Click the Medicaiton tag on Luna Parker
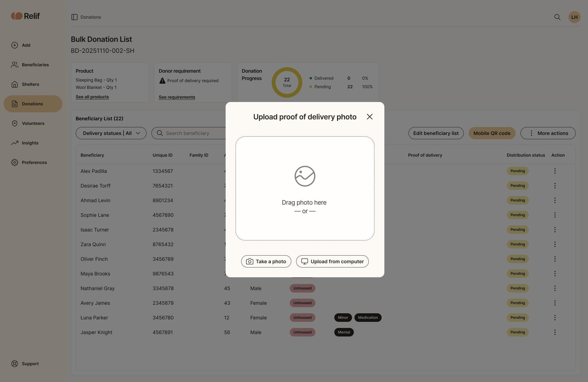The height and width of the screenshot is (382, 588). [x=368, y=318]
